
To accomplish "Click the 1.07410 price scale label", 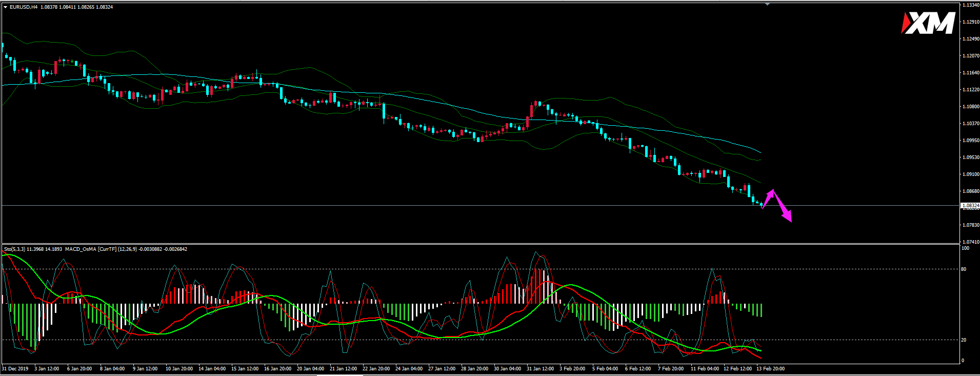I will click(971, 242).
